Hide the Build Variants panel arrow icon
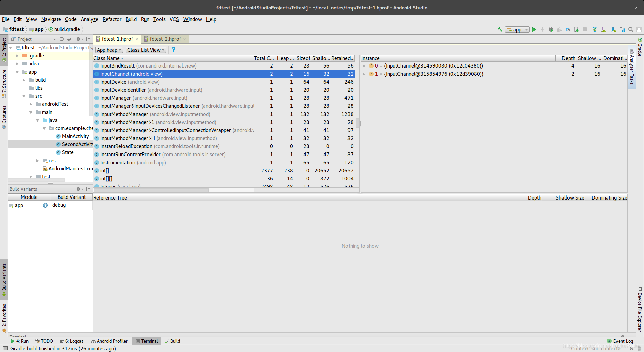The width and height of the screenshot is (644, 352). 88,189
